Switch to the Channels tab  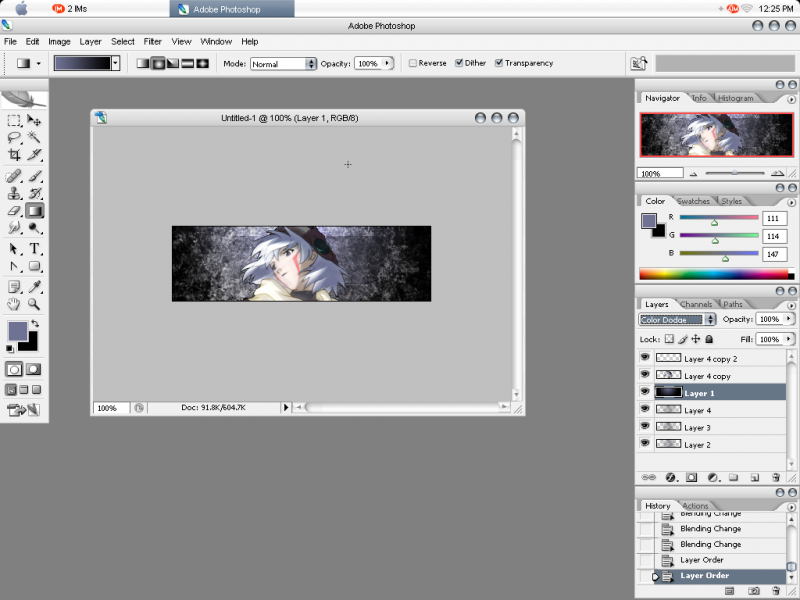(696, 304)
